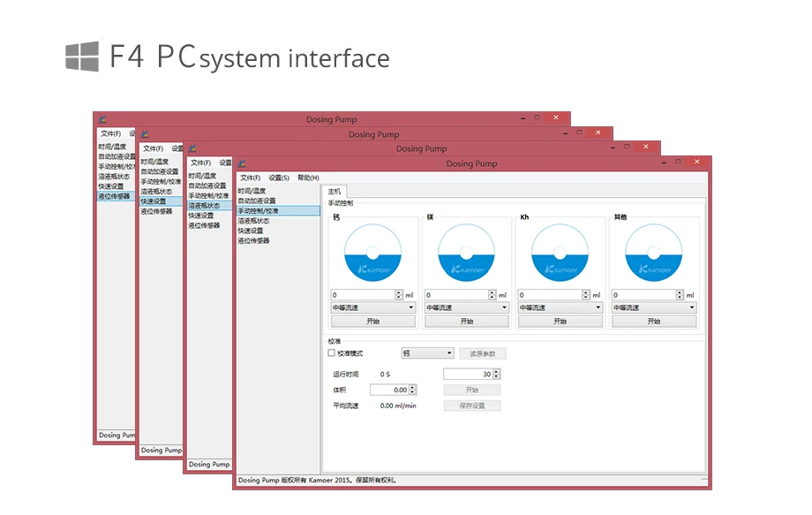Image resolution: width=812 pixels, height=515 pixels.
Task: Click the 开始 button under 钙
Action: 372,322
